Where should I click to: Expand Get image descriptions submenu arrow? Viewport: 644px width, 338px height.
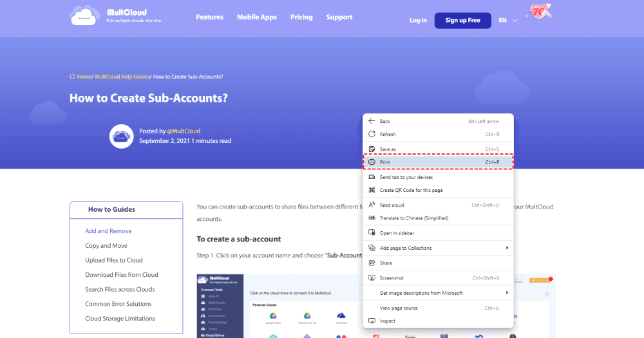coord(507,293)
